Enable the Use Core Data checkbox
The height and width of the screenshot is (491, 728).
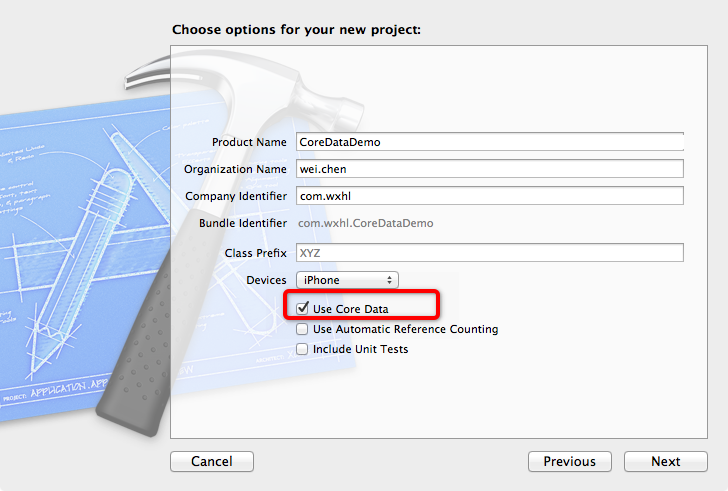click(x=303, y=309)
